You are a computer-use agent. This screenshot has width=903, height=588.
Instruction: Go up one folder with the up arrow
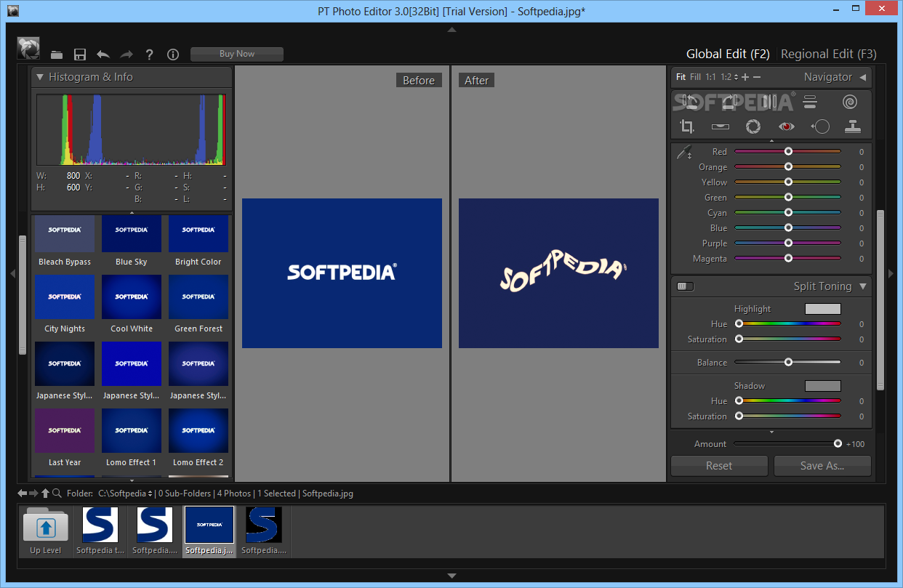tap(45, 494)
